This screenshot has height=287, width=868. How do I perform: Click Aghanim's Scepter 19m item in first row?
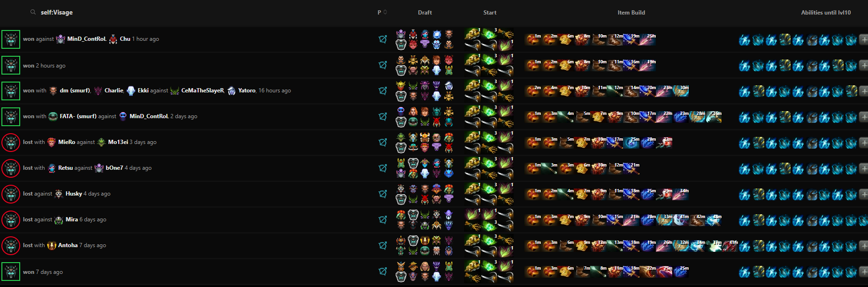point(631,39)
